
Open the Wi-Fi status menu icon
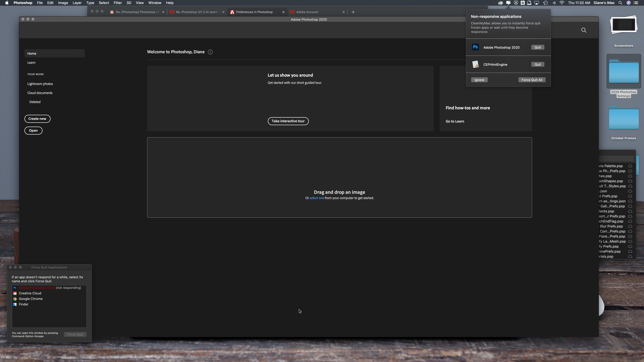pyautogui.click(x=561, y=3)
